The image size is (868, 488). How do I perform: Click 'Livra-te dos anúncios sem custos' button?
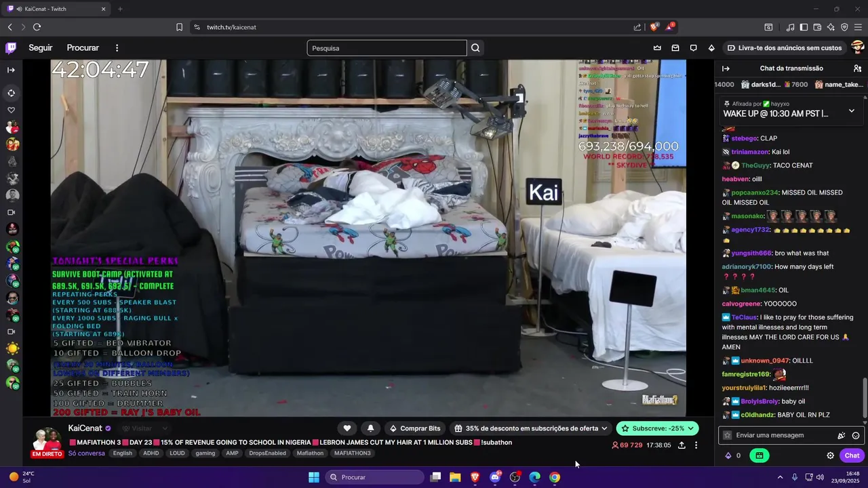pos(785,48)
